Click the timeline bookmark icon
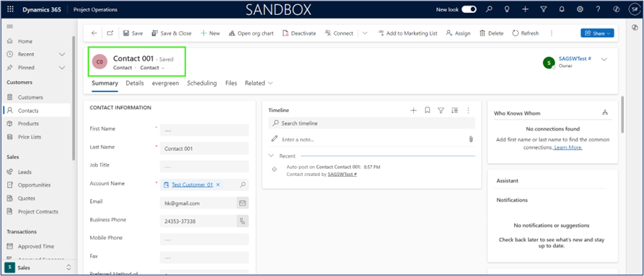The image size is (644, 276). (427, 111)
